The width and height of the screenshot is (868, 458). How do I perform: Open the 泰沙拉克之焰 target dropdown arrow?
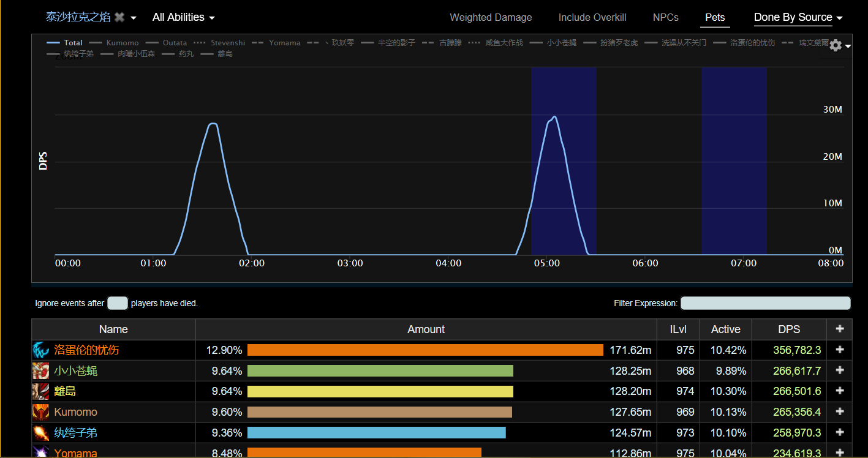tap(134, 18)
